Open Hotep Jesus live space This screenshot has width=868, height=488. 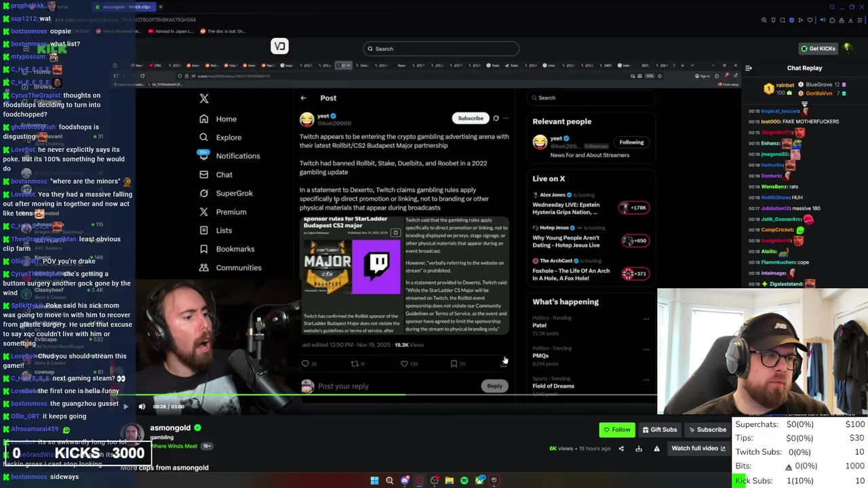point(590,237)
